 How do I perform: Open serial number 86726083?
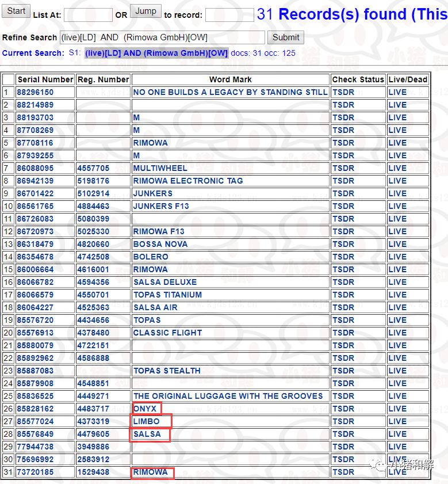pos(35,219)
